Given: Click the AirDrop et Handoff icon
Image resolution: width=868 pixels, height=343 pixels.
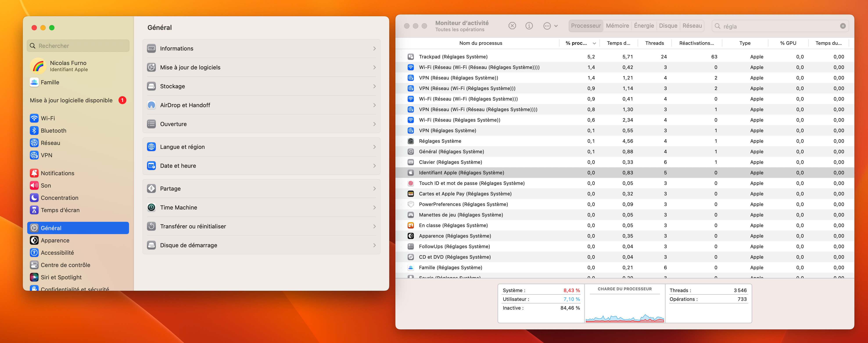Looking at the screenshot, I should tap(151, 105).
